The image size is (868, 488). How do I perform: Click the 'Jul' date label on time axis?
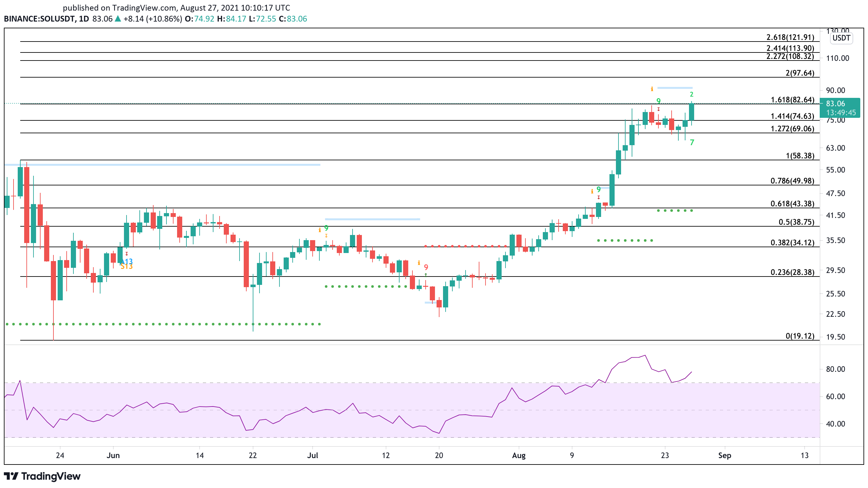[313, 455]
